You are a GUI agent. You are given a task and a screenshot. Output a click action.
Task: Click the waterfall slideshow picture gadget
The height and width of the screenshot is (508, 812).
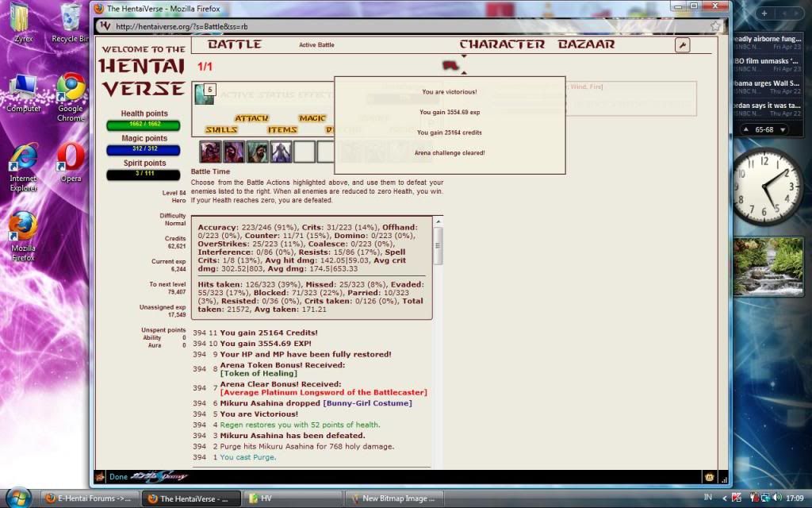(x=768, y=267)
